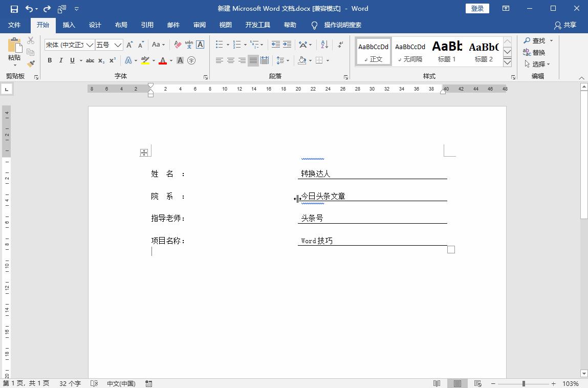The width and height of the screenshot is (588, 388).
Task: Switch to the 布局 ribbon tab
Action: [121, 25]
